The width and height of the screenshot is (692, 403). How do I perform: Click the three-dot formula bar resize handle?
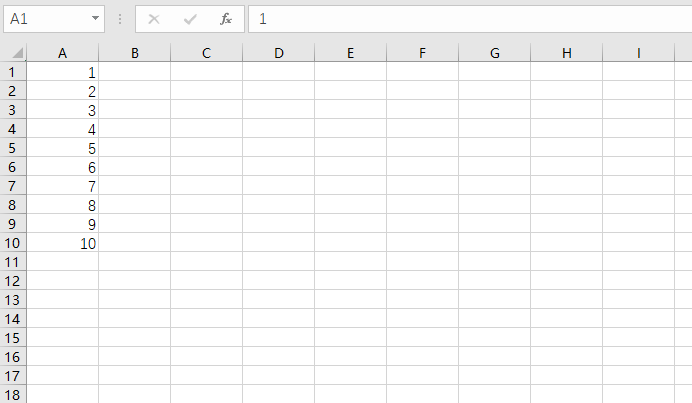(120, 19)
